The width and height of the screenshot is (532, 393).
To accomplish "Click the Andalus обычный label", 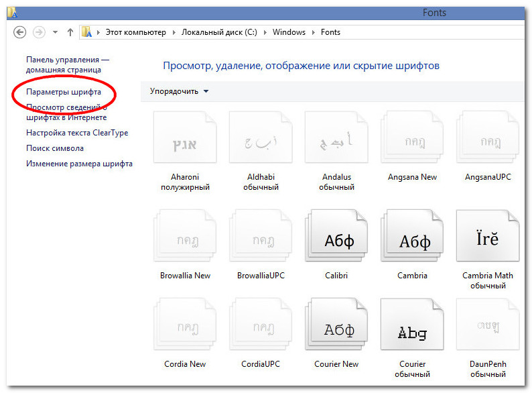I will (336, 182).
